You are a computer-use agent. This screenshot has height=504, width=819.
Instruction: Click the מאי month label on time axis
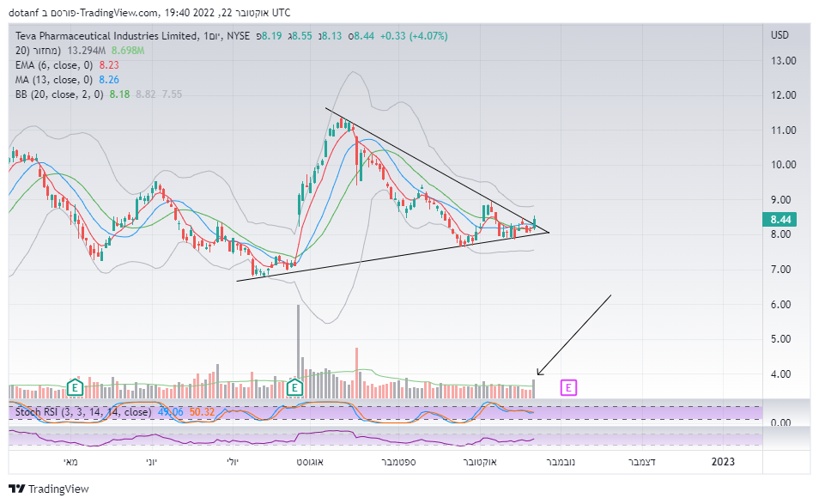pos(70,462)
